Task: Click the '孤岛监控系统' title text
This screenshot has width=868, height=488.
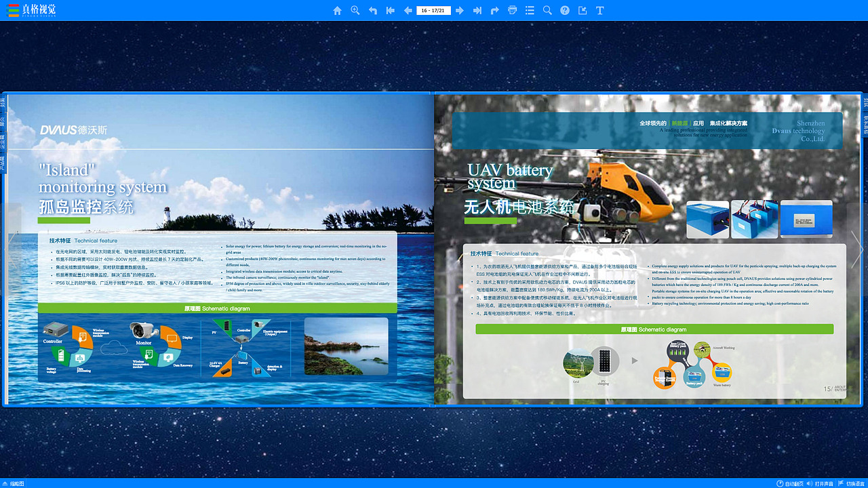Action: [86, 207]
